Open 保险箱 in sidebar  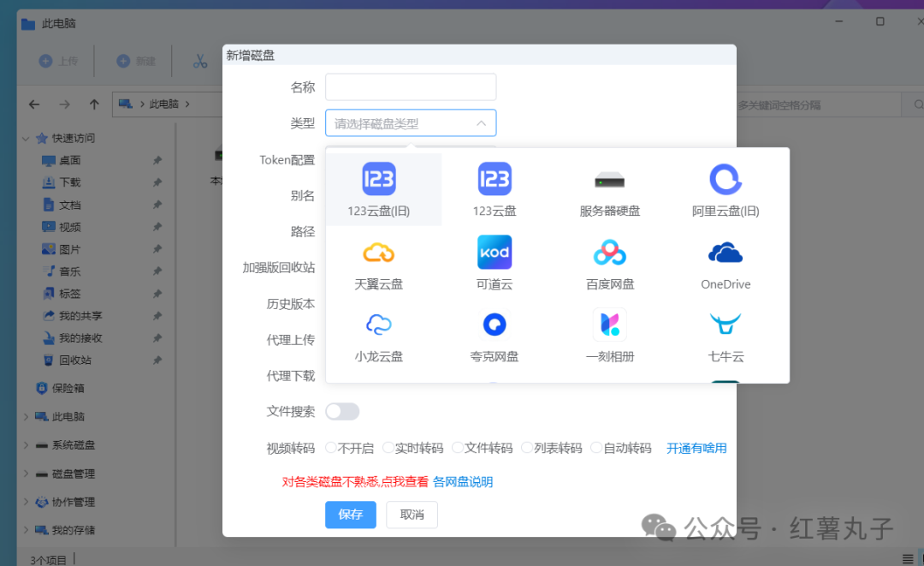coord(61,388)
